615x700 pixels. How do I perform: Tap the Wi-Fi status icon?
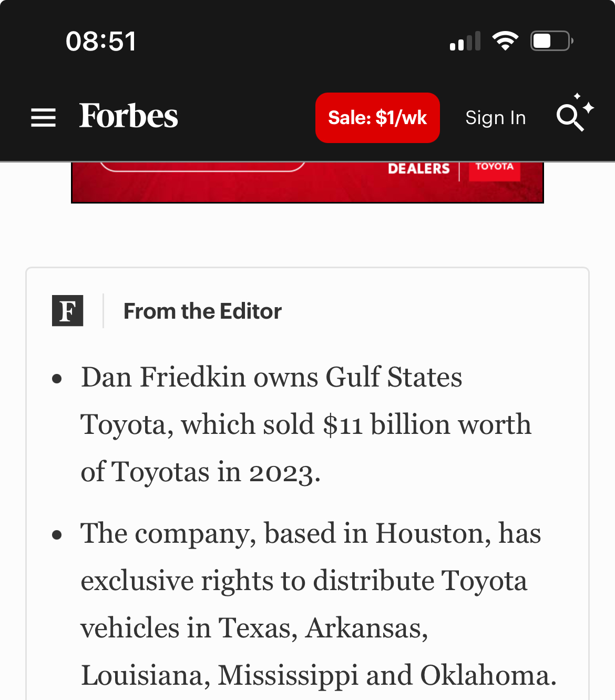[x=505, y=41]
